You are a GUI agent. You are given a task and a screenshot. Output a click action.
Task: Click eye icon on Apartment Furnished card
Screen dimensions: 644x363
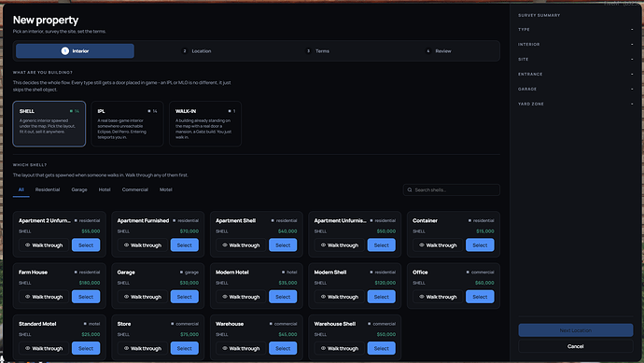126,245
